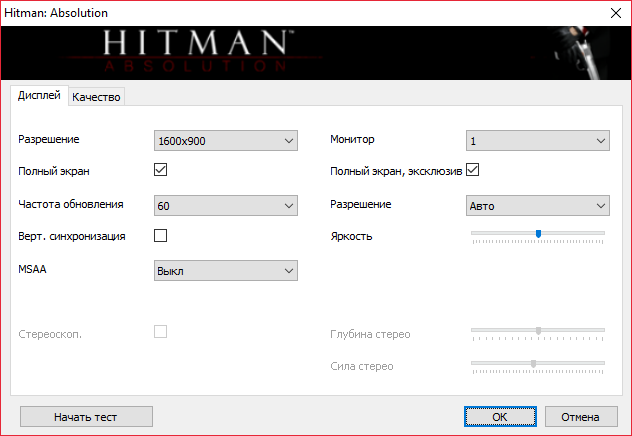Viewport: 632px width, 436px height.
Task: Click the Монитор label text
Action: point(352,139)
